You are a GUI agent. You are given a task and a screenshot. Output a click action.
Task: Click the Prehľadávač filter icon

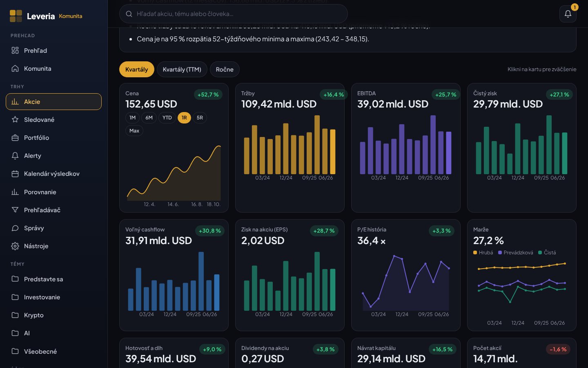click(15, 210)
